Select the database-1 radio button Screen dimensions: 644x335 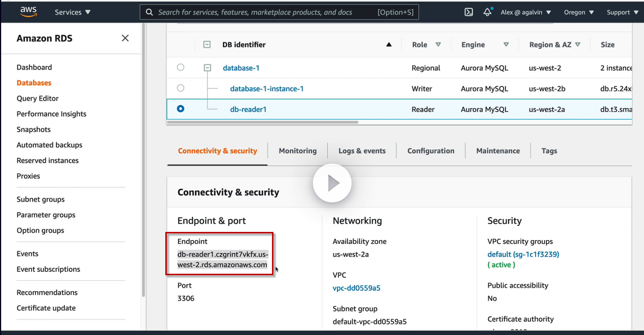coord(181,67)
